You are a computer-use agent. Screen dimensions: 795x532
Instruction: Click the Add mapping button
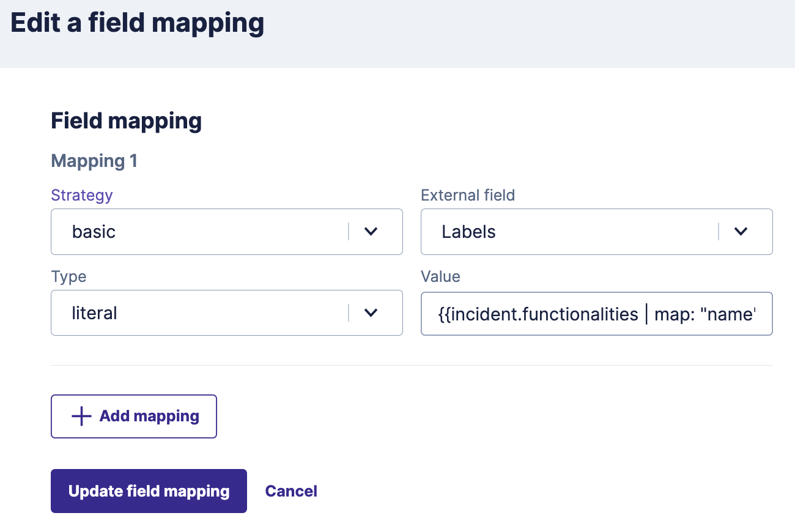point(133,416)
